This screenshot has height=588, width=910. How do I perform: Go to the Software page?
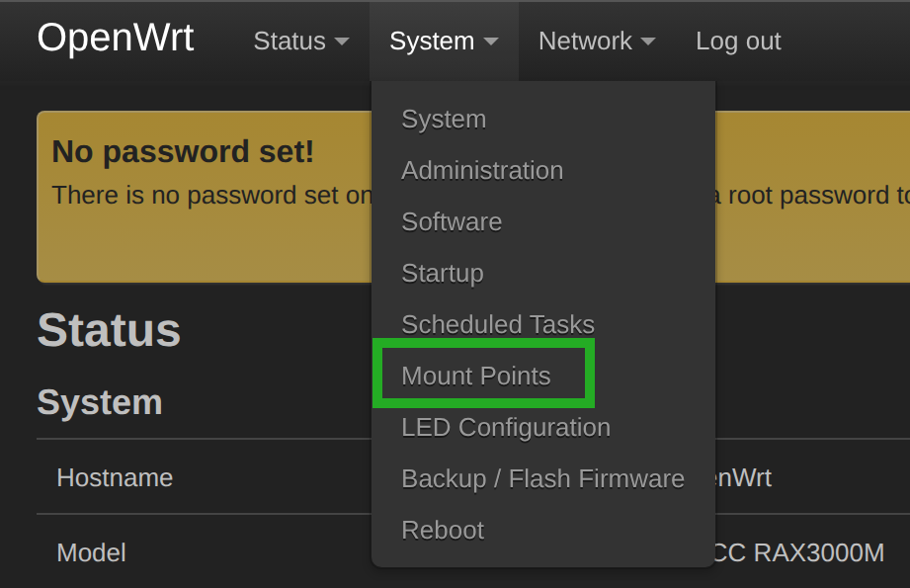452,221
